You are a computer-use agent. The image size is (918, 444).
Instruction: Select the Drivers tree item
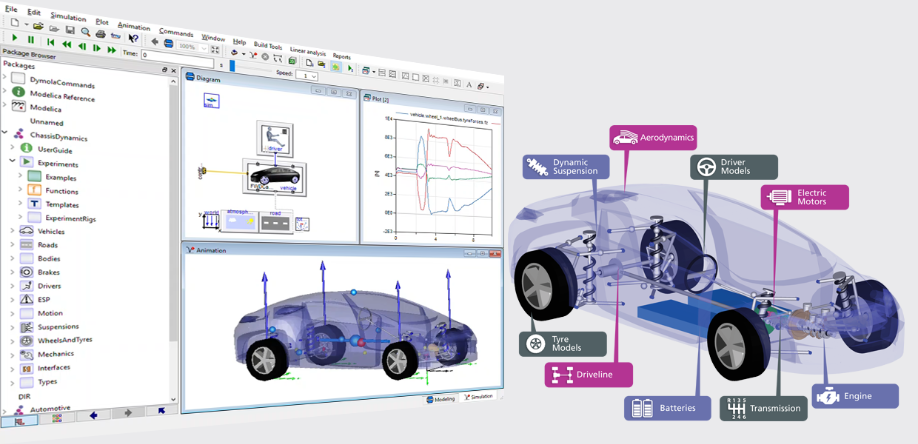(x=49, y=286)
